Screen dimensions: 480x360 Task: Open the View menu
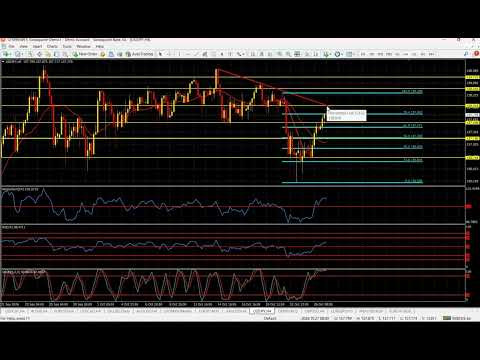[23, 46]
